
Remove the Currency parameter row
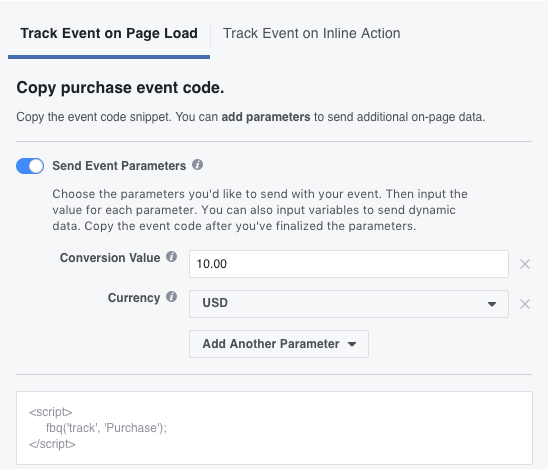click(x=525, y=304)
